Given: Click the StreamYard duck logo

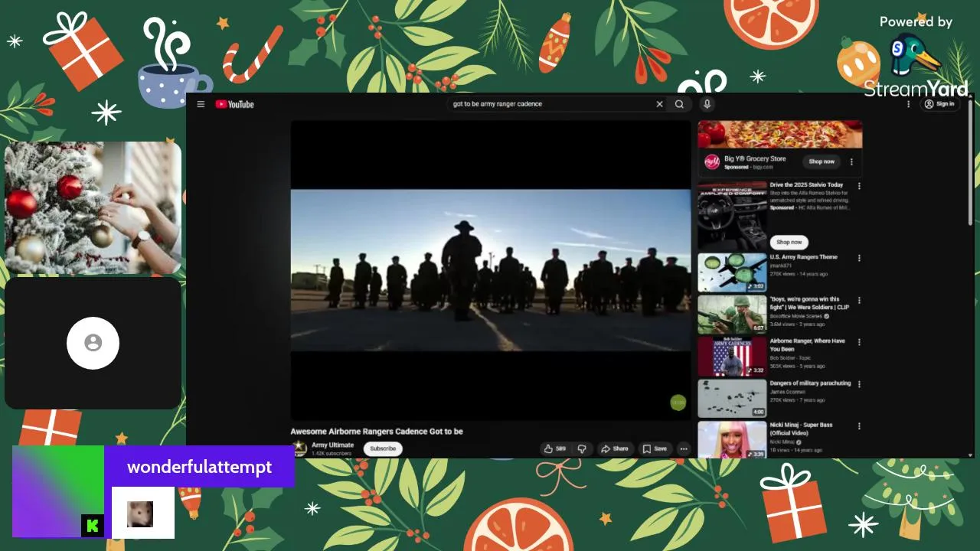Looking at the screenshot, I should coord(916,55).
